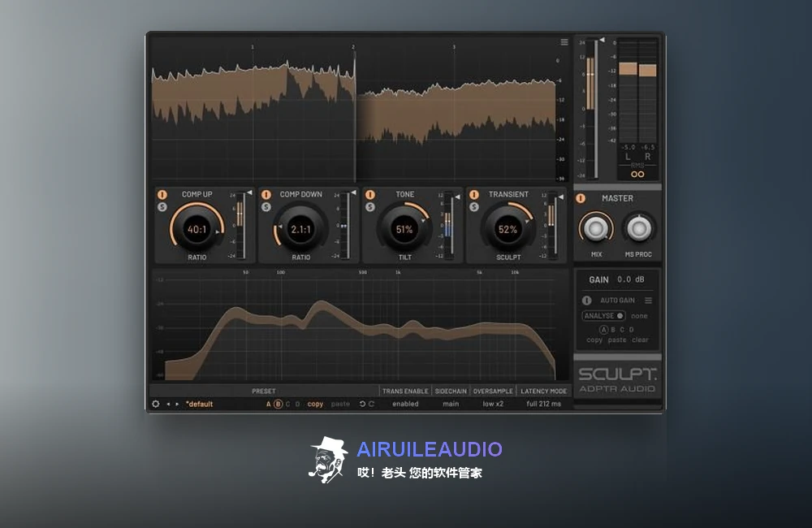Open the hamburger menu above the waveform display

click(x=564, y=42)
